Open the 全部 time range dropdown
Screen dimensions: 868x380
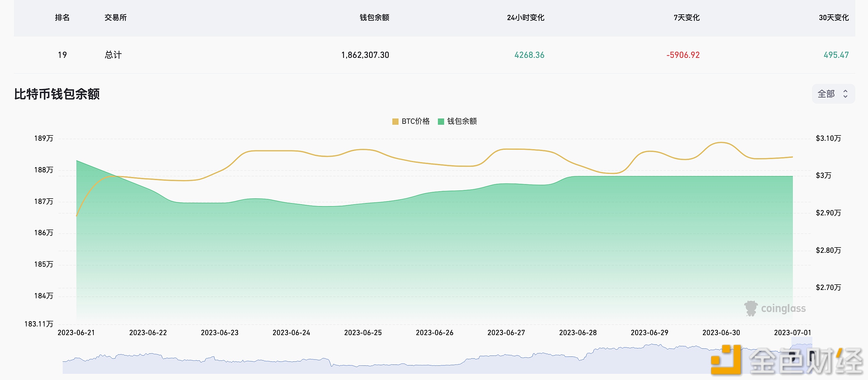[833, 94]
